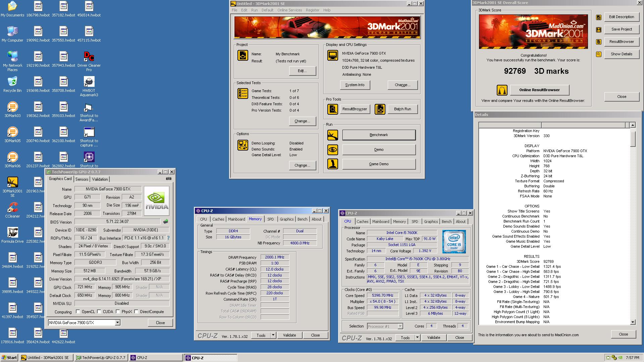Click the Batch Run icon in Pro Tools
644x362 pixels.
tap(380, 109)
